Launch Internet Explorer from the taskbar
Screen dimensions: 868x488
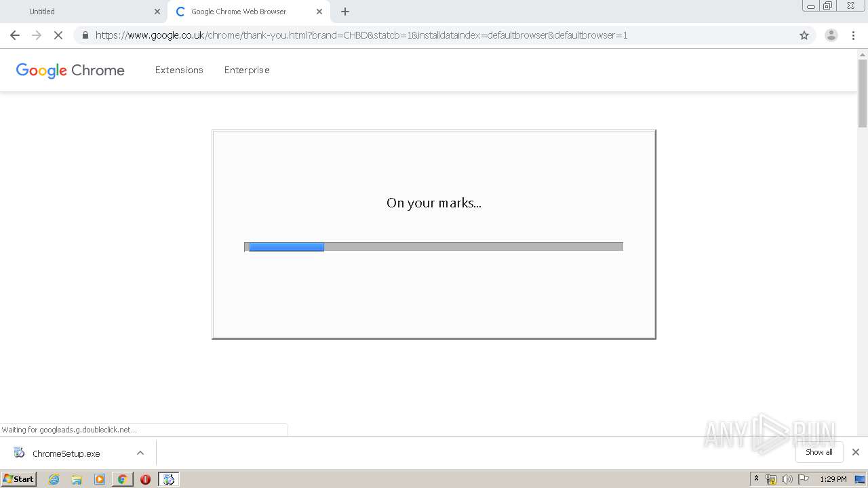pos(54,479)
